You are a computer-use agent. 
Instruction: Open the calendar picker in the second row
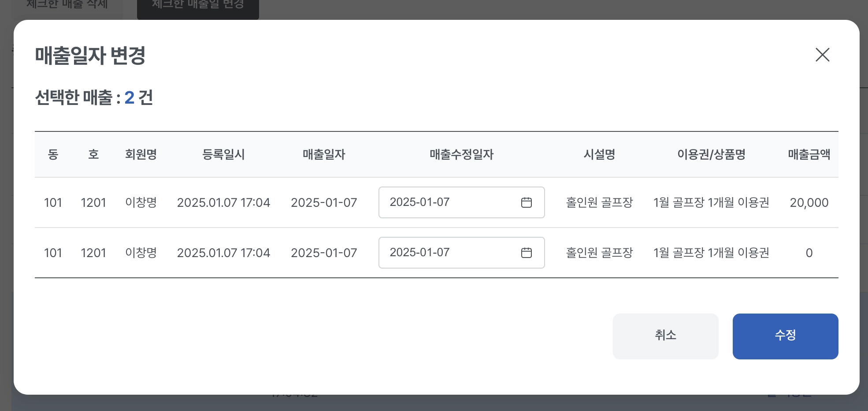pos(526,253)
